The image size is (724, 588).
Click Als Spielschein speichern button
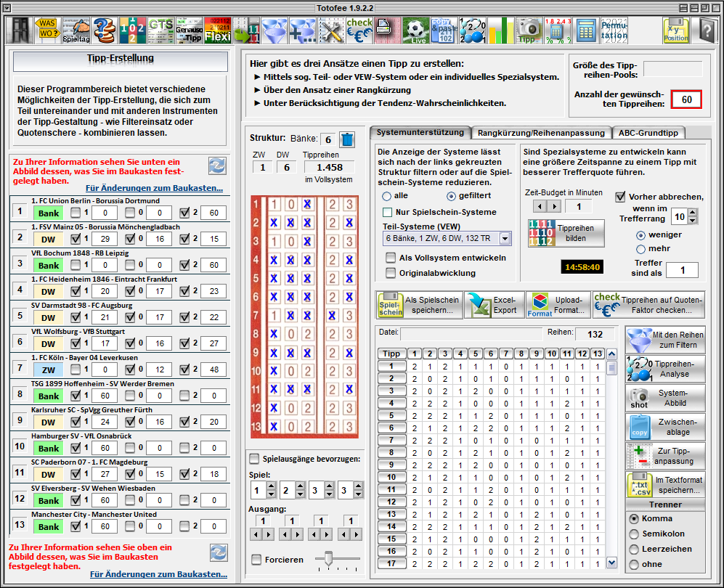pos(419,305)
